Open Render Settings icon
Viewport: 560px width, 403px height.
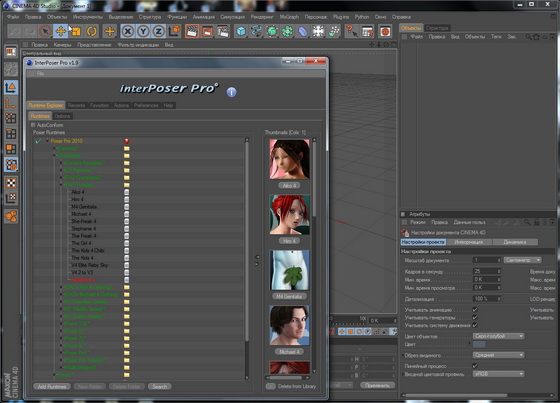click(223, 31)
